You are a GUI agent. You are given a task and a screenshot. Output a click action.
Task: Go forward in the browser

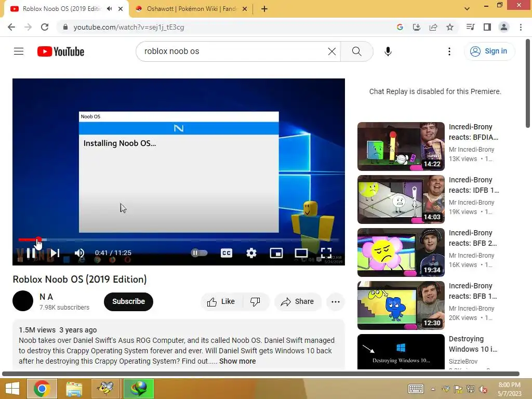pos(28,27)
